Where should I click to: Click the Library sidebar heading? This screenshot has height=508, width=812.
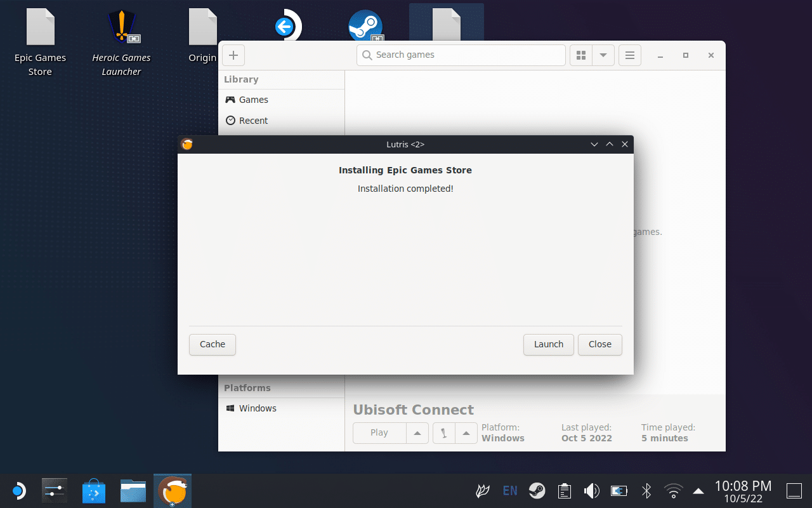coord(241,79)
